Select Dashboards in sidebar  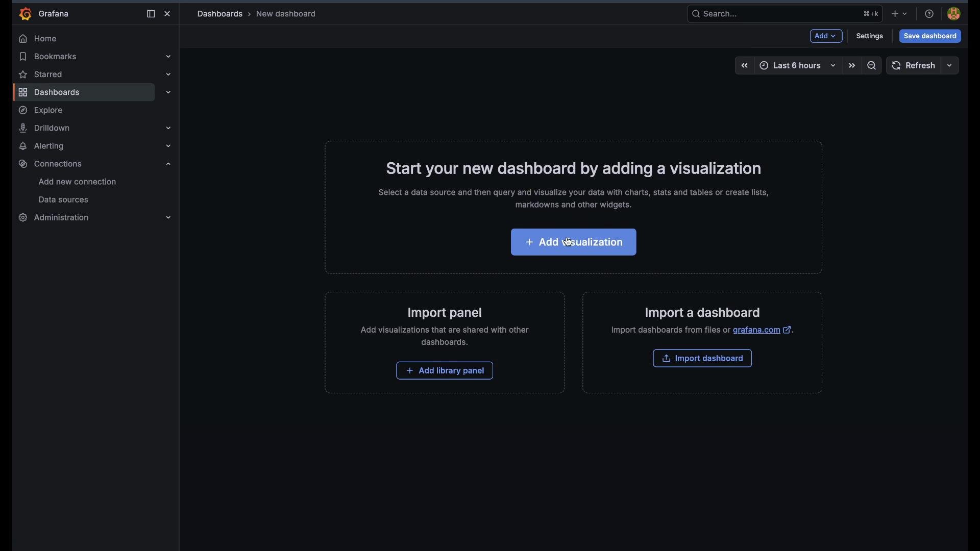[x=84, y=92]
